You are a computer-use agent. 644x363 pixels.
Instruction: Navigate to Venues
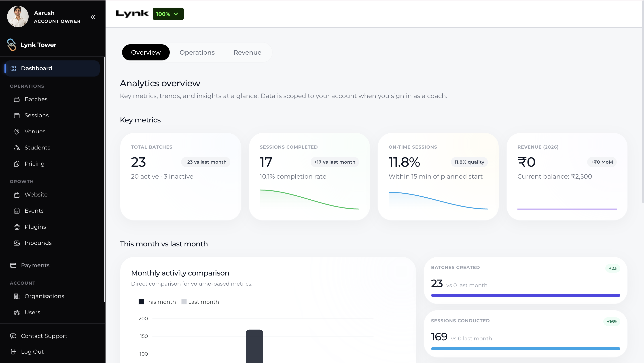(x=35, y=132)
